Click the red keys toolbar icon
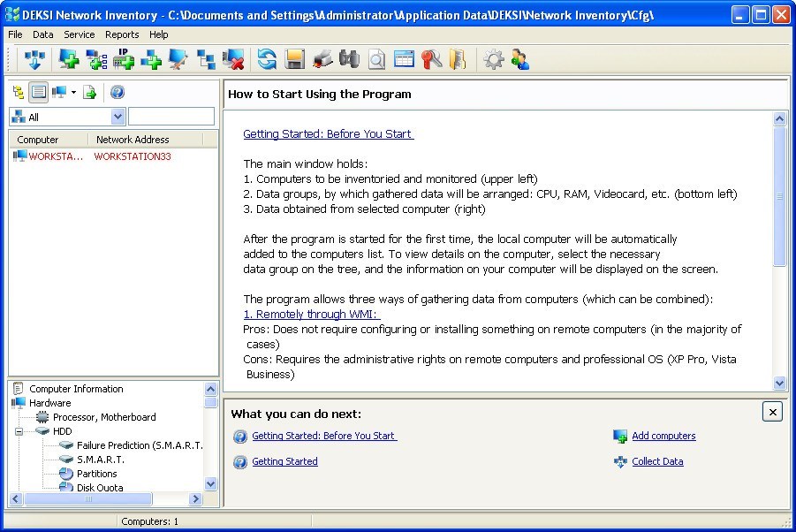 (430, 60)
